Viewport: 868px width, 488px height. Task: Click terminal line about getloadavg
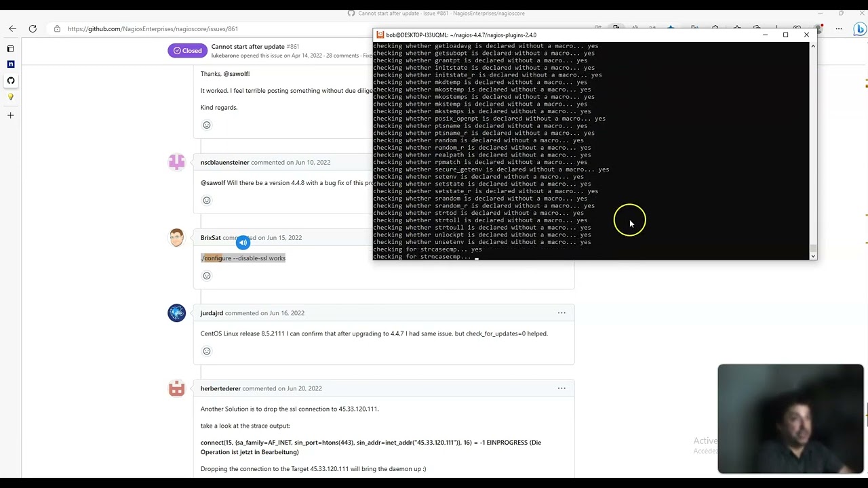tap(486, 46)
